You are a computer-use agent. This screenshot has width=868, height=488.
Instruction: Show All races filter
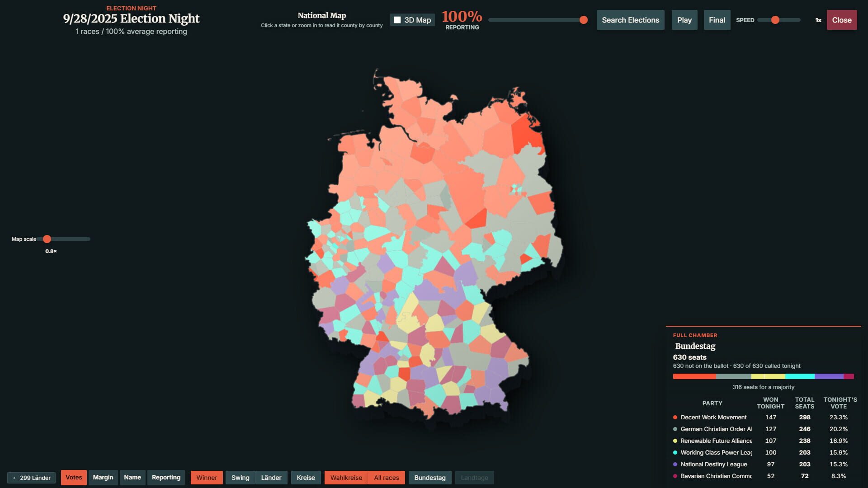coord(387,478)
